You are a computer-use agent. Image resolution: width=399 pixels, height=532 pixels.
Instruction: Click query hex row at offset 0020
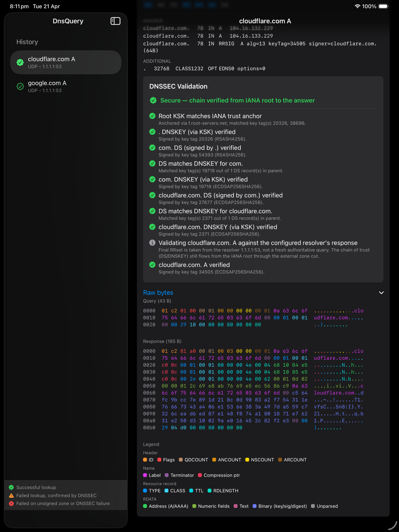(245, 325)
